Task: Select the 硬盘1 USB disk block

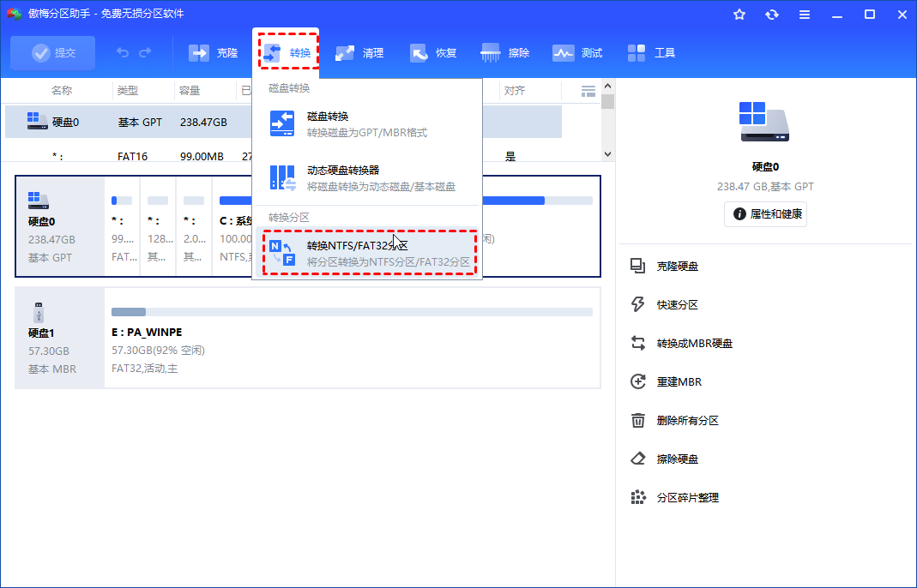Action: click(60, 338)
